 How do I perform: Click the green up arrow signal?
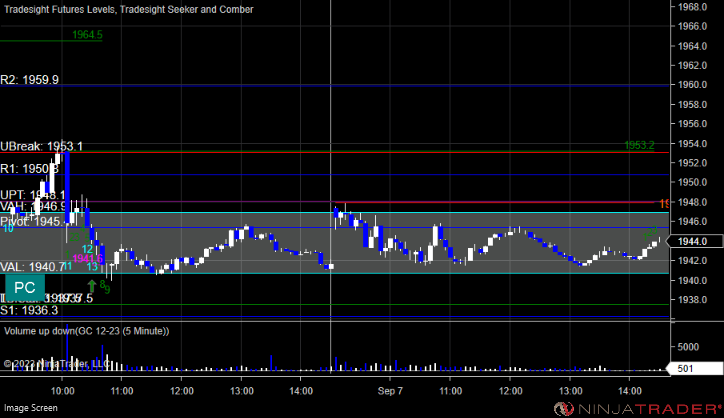click(x=92, y=286)
